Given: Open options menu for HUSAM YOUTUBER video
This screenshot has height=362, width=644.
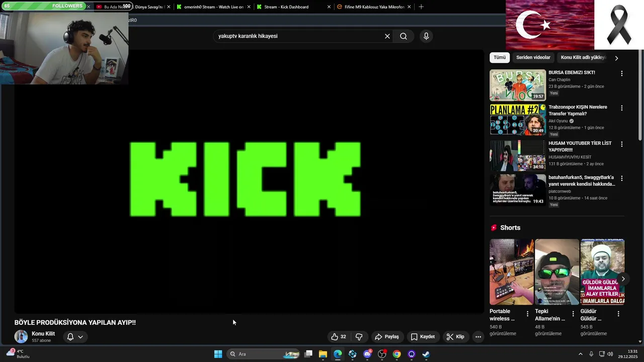Looking at the screenshot, I should (622, 144).
